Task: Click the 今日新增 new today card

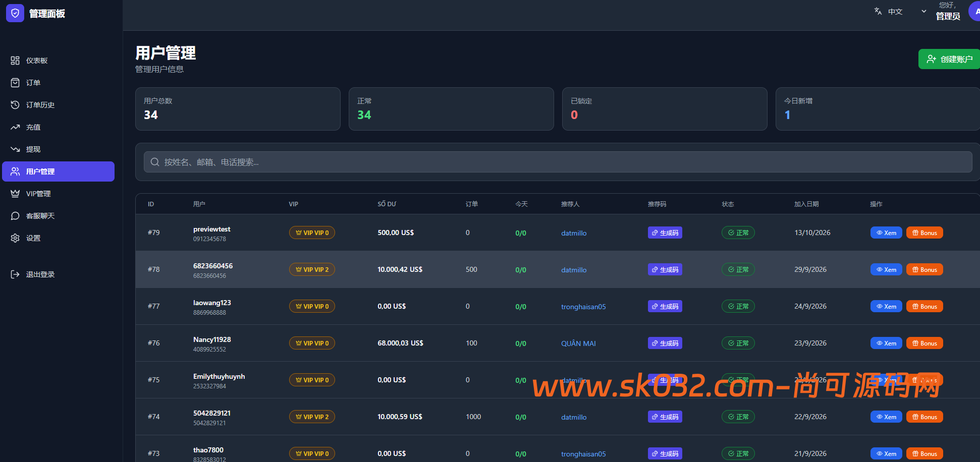Action: tap(878, 109)
